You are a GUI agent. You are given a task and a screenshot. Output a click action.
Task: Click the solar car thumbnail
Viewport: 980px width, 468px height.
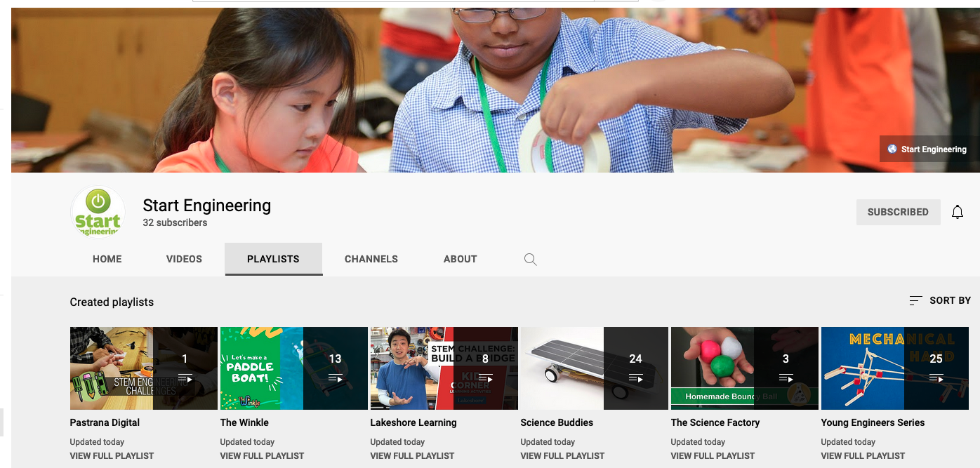tap(594, 368)
